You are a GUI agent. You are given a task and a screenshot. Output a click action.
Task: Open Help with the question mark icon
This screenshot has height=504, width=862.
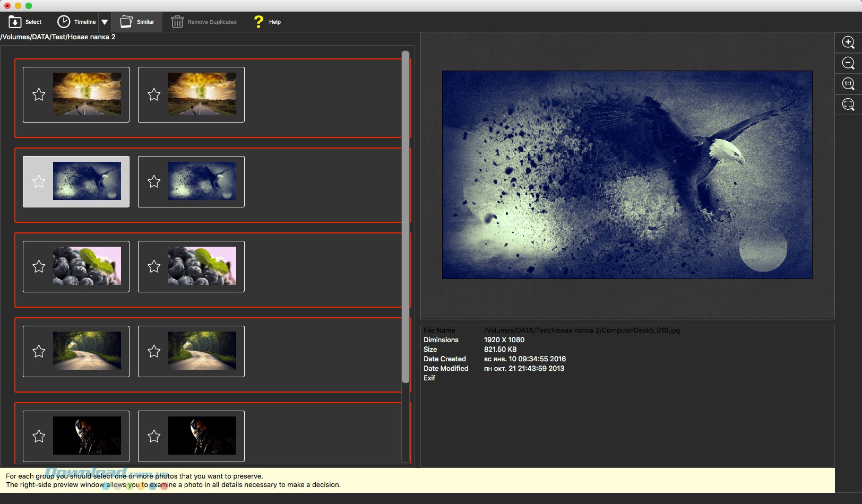tap(258, 22)
